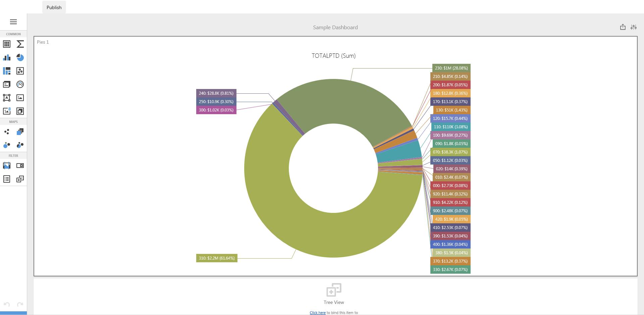Insert a bar Chart item from the toolbox
Viewport: 644px width, 315px height.
coord(7,57)
